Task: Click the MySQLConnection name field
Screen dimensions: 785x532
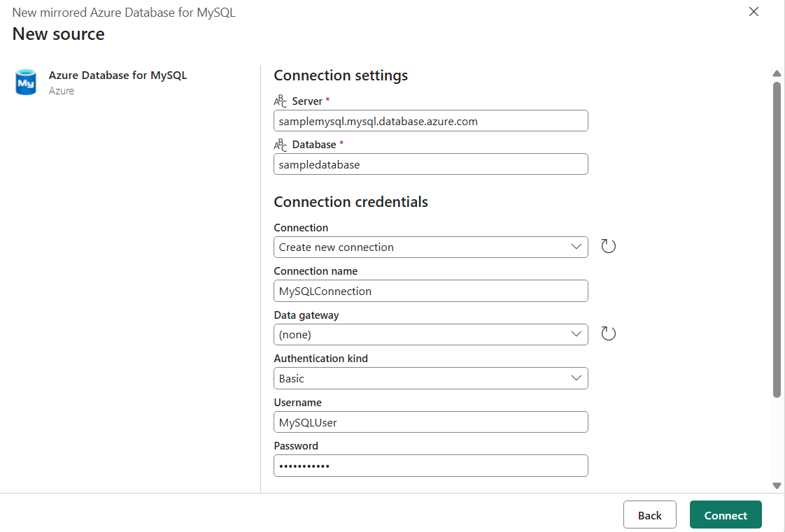Action: (x=430, y=290)
